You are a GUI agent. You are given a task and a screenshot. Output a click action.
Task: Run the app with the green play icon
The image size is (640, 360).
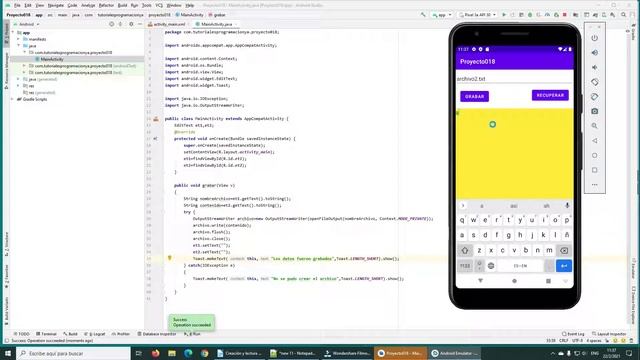click(x=504, y=15)
